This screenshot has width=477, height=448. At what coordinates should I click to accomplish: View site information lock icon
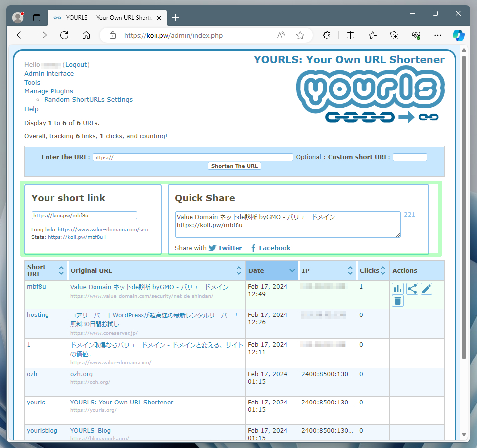point(113,35)
